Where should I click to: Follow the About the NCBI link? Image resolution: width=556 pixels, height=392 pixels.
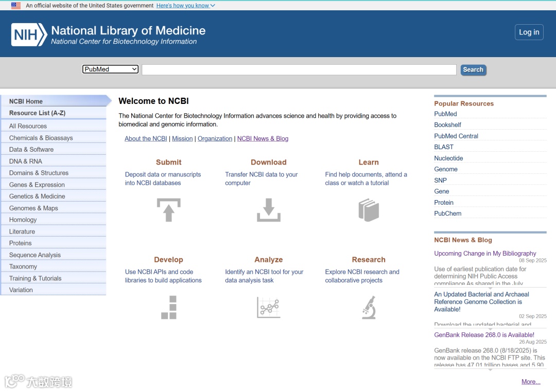point(146,138)
